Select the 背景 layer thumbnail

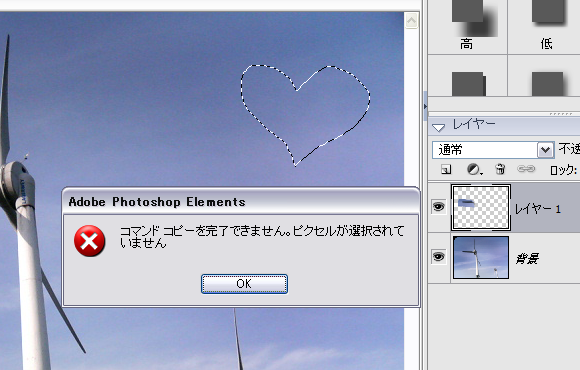pos(481,258)
